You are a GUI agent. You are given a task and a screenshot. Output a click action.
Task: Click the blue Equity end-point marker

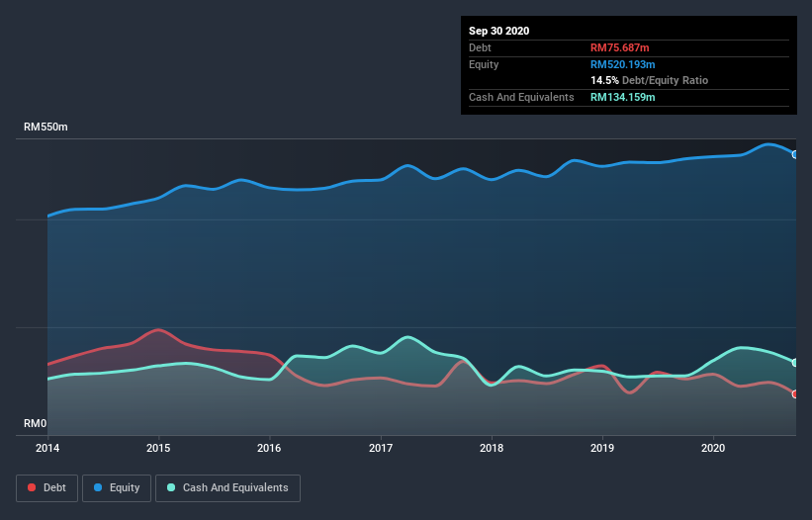click(x=795, y=154)
